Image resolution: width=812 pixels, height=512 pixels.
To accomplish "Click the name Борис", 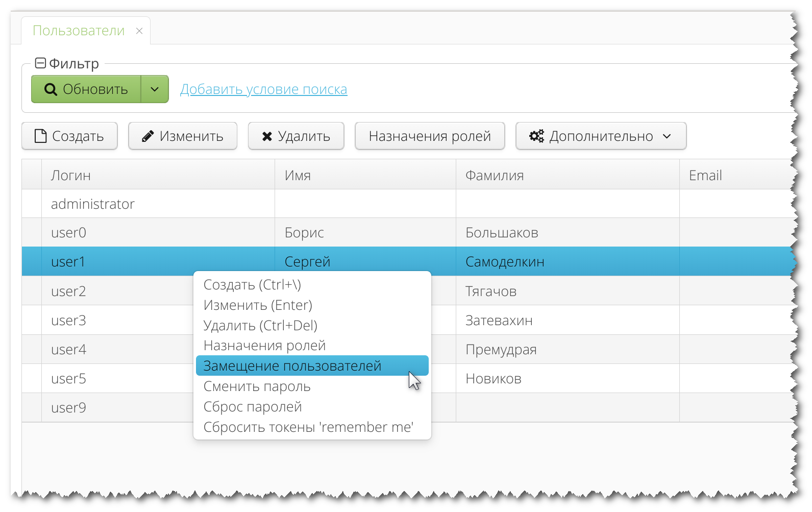I will pyautogui.click(x=304, y=233).
